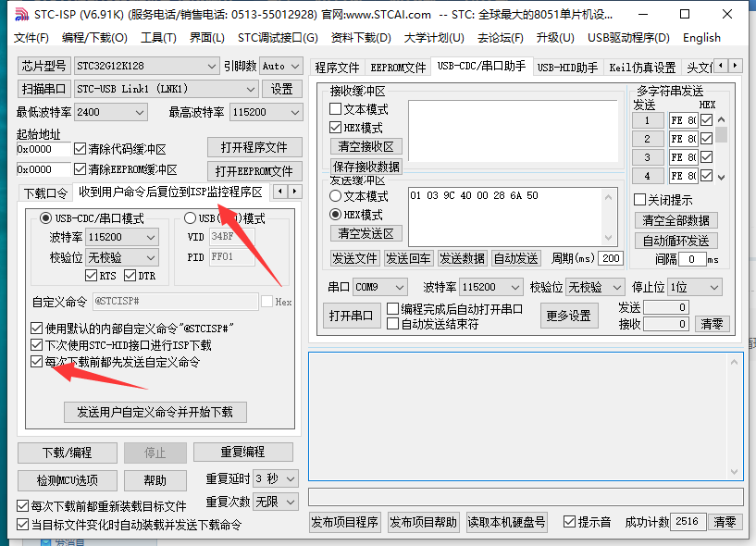
Task: Click the send buffer text area with hex data
Action: 505,217
